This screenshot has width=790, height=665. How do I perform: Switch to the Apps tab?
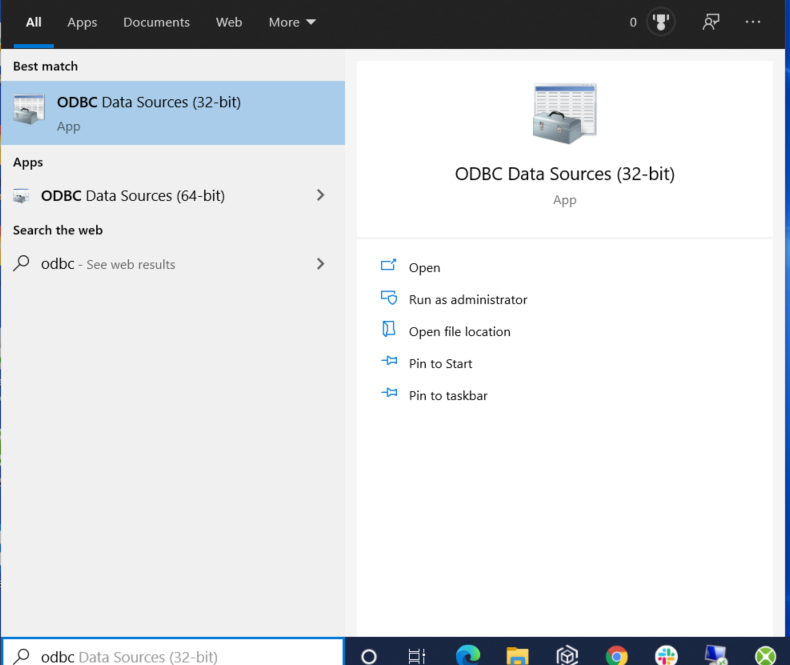coord(82,22)
